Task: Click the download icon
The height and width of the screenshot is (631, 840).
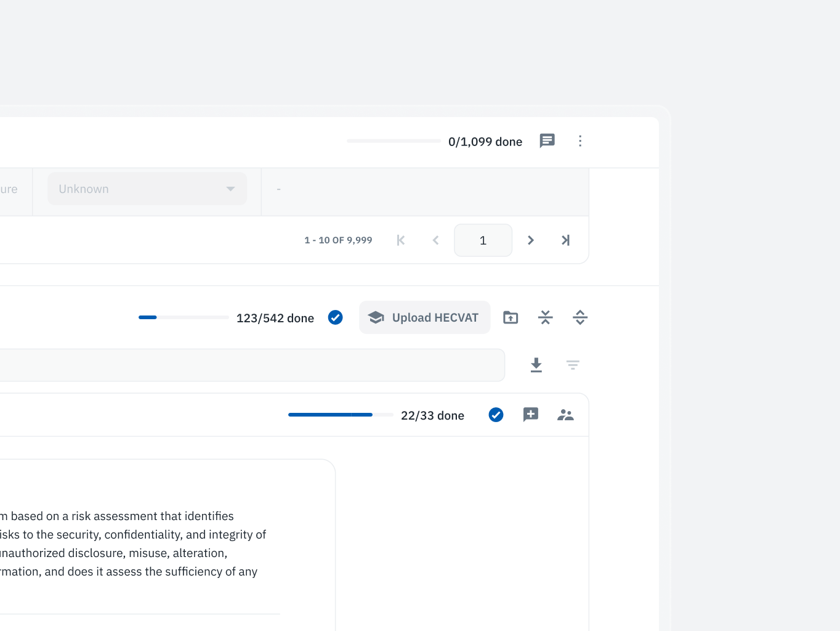Action: pos(536,365)
